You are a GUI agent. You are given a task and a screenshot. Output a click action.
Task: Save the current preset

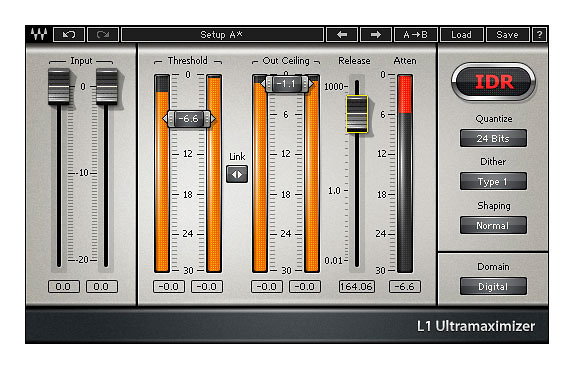pyautogui.click(x=507, y=35)
